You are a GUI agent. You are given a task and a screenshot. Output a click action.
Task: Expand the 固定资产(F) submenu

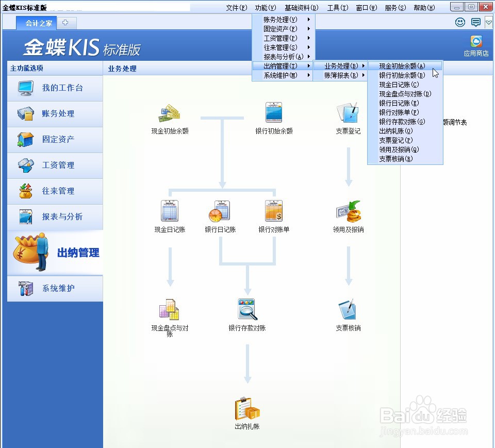284,29
